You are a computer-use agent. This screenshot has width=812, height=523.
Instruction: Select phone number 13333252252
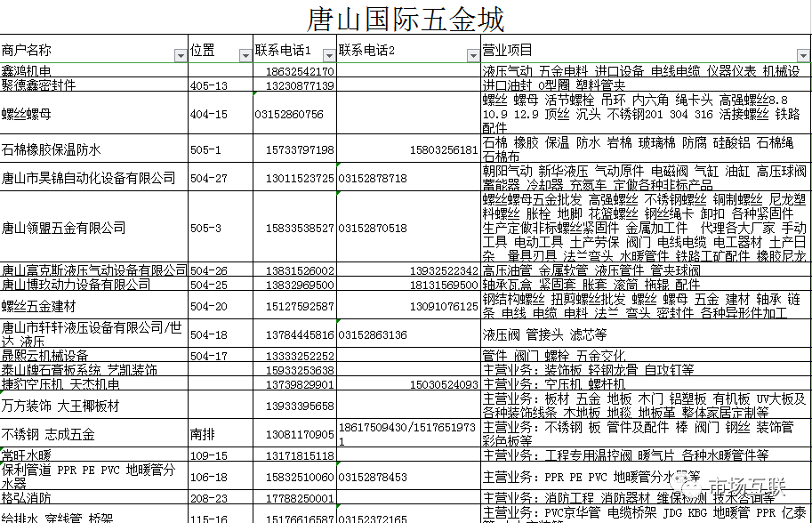pyautogui.click(x=294, y=355)
